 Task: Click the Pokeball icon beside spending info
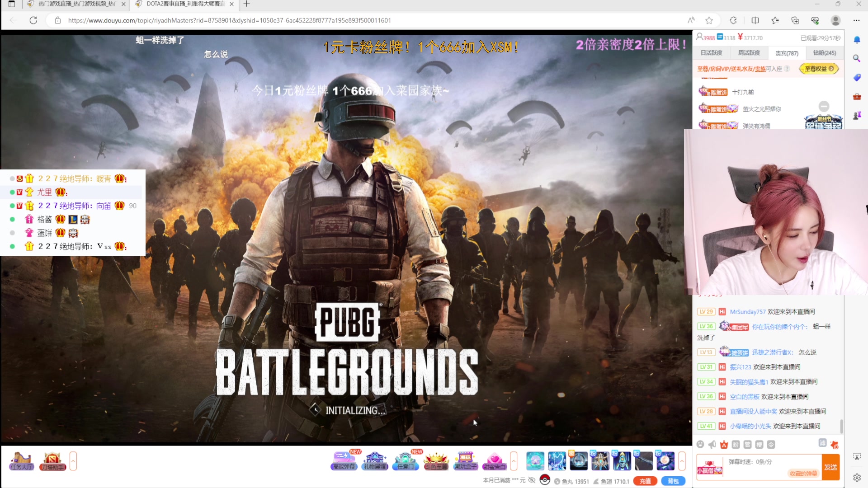pyautogui.click(x=545, y=480)
